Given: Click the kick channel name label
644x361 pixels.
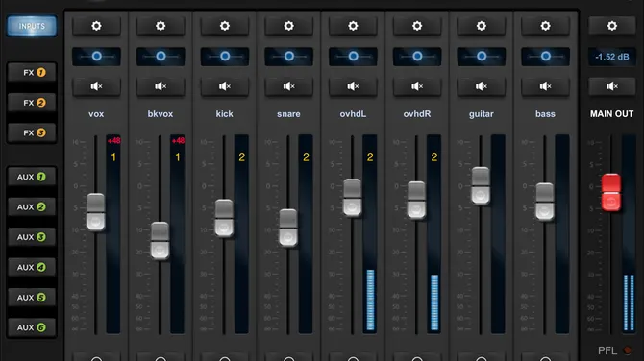Looking at the screenshot, I should tap(224, 114).
